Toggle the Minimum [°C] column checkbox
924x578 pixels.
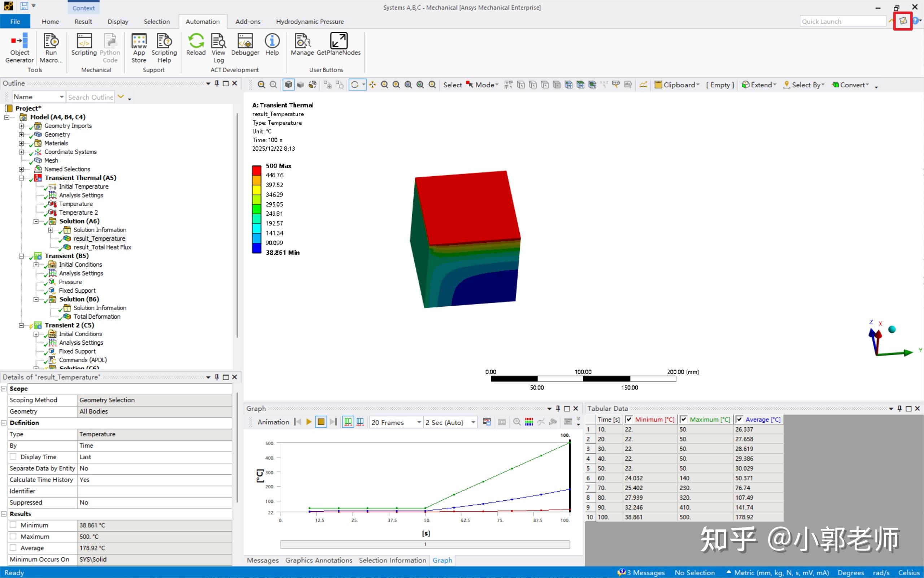tap(628, 419)
